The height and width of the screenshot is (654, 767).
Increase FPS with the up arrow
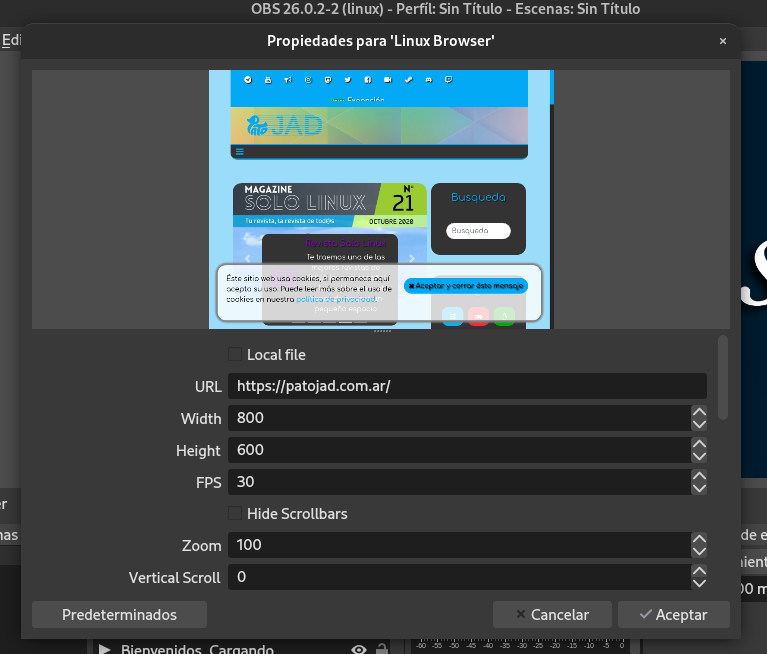point(699,475)
